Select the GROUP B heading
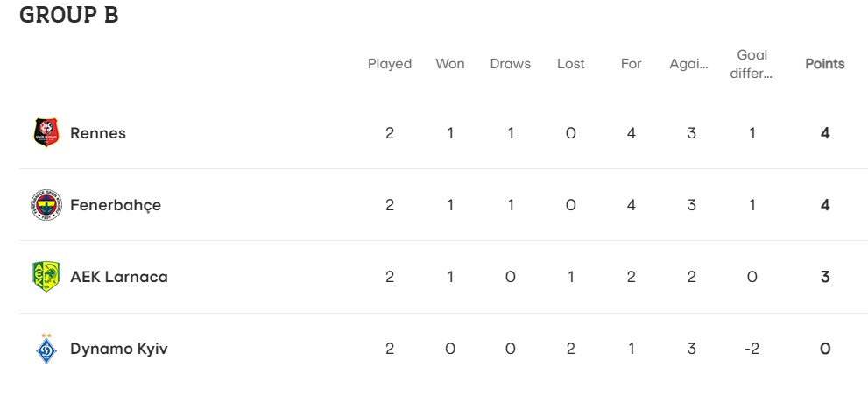 [x=69, y=16]
